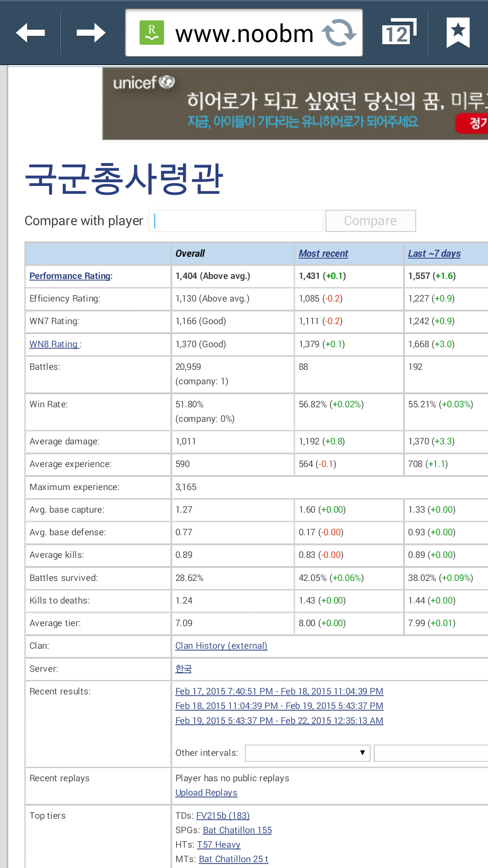Reload the page with refresh icon
This screenshot has width=488, height=868.
[x=338, y=33]
